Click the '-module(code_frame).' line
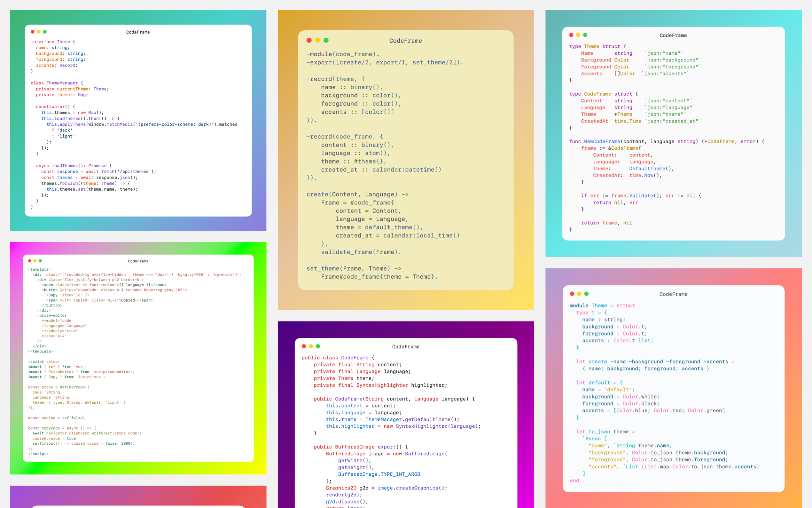Image resolution: width=812 pixels, height=508 pixels. (x=343, y=54)
